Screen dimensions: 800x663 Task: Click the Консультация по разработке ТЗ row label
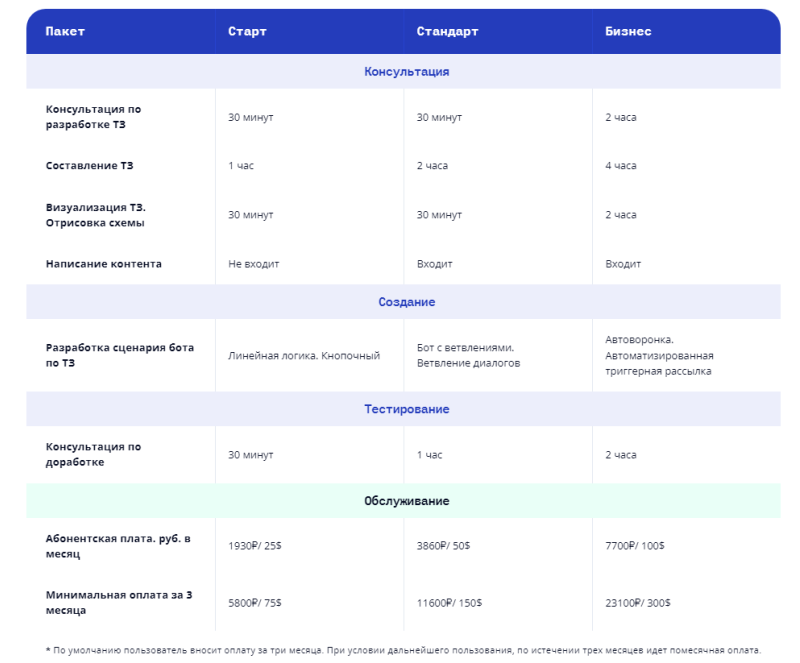93,117
